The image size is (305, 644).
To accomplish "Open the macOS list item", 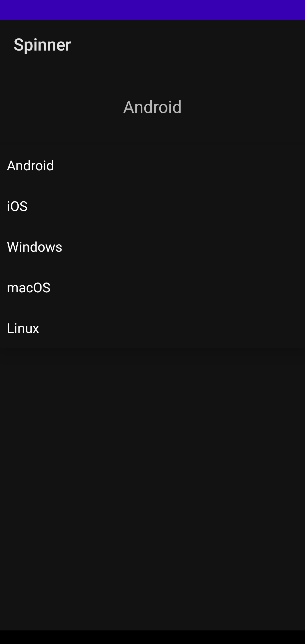I will pos(152,288).
